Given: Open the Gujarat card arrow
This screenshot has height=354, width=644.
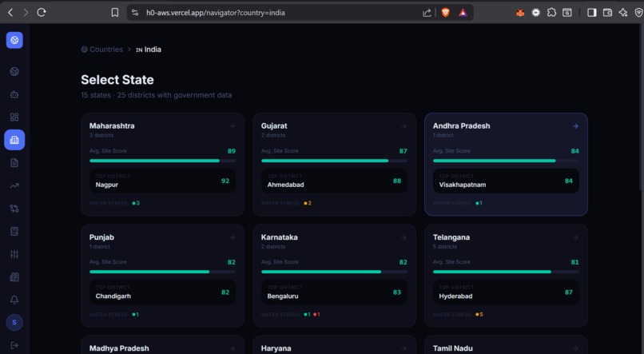Looking at the screenshot, I should point(404,126).
